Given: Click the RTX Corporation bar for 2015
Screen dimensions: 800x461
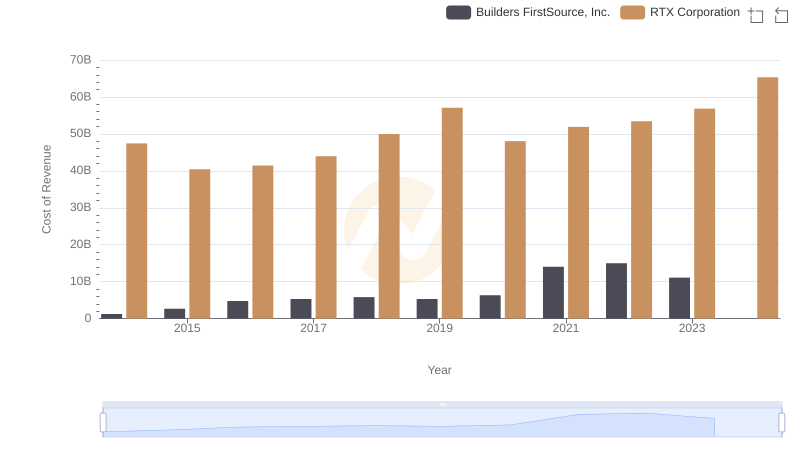Looking at the screenshot, I should [199, 244].
